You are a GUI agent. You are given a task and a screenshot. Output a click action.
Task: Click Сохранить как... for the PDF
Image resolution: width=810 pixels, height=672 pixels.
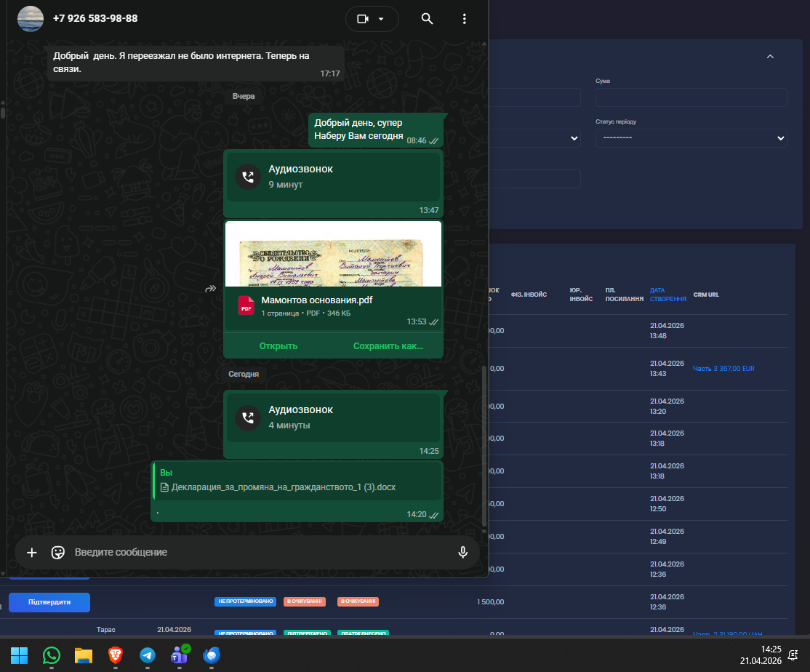388,346
